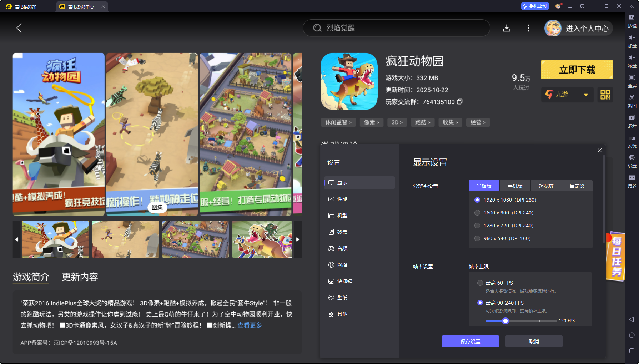Open the 图集 gallery button
This screenshot has height=364, width=639.
pyautogui.click(x=157, y=207)
